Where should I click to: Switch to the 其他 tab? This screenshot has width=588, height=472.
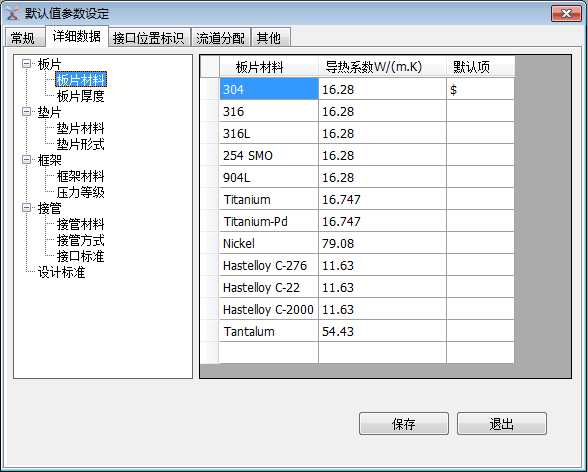pyautogui.click(x=270, y=38)
